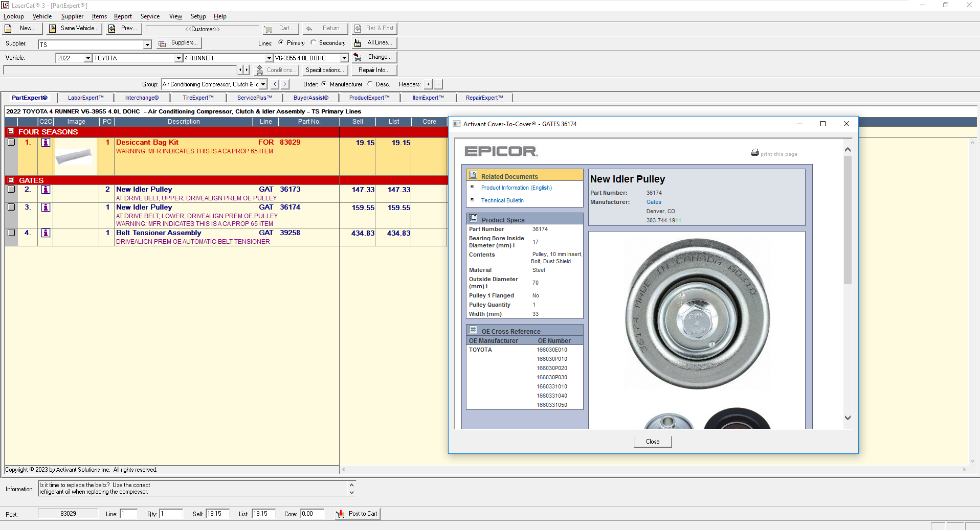Image resolution: width=980 pixels, height=530 pixels.
Task: Click the print this page icon
Action: click(755, 152)
